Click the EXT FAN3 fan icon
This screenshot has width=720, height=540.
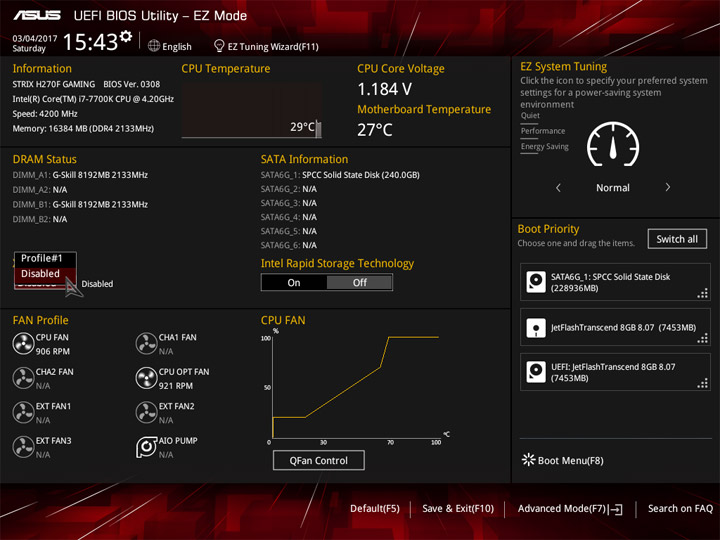point(23,447)
